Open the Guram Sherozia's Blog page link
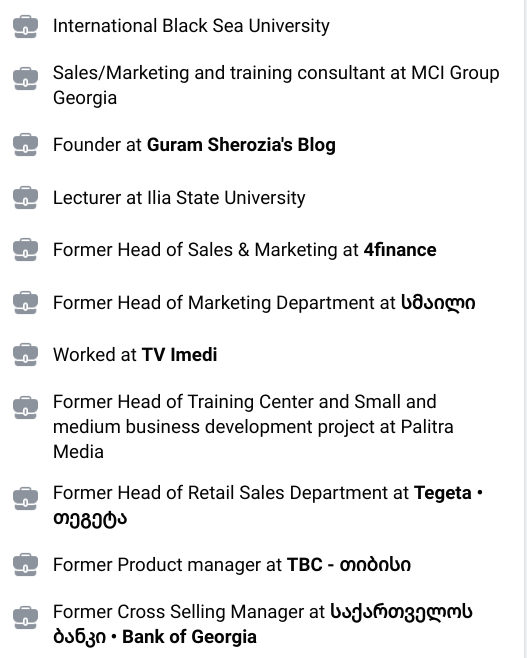 click(x=241, y=145)
